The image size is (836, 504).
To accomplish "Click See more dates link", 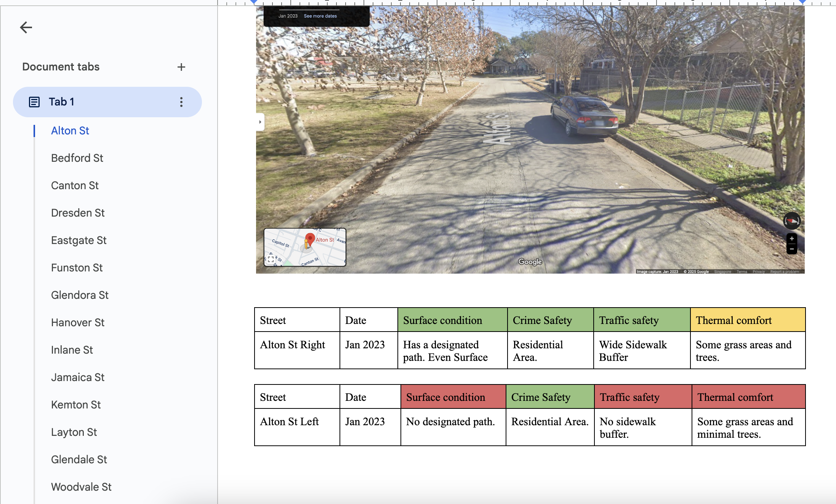I will pyautogui.click(x=320, y=16).
